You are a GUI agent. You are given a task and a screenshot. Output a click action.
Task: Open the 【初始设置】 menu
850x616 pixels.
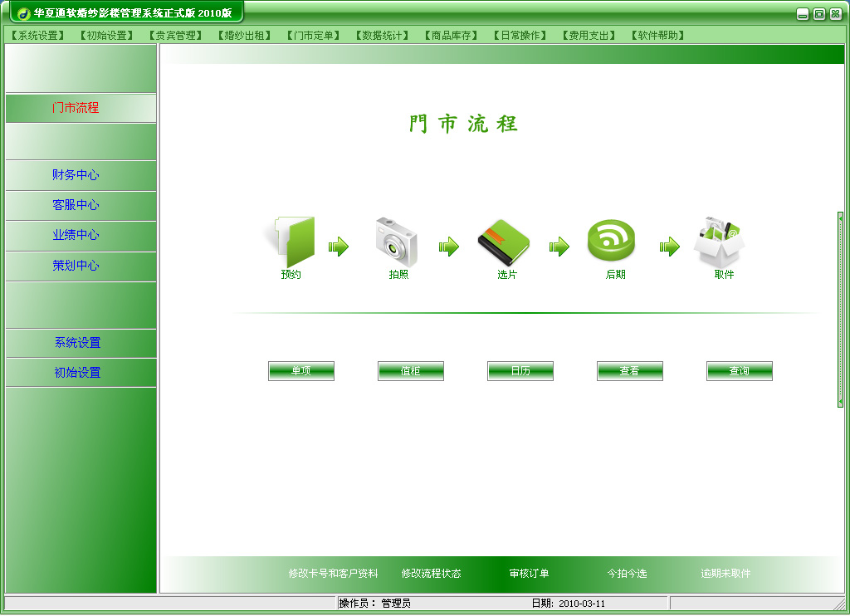(106, 35)
